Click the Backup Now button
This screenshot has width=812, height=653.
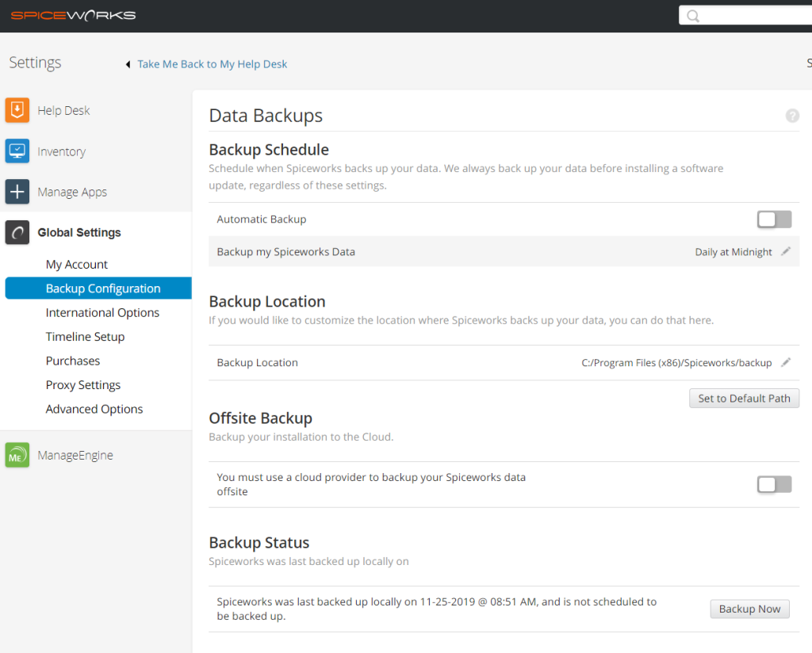pos(749,609)
